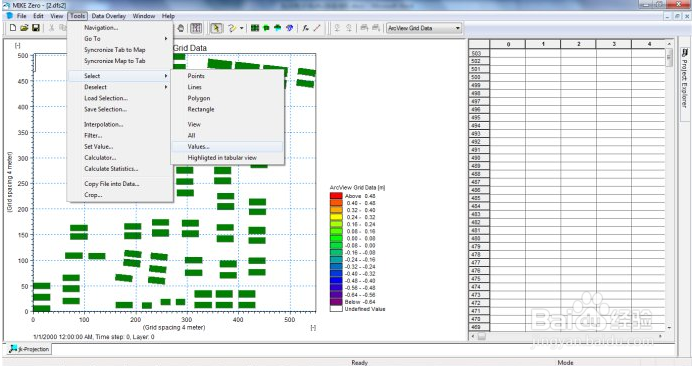Image resolution: width=692 pixels, height=366 pixels.
Task: Click the selected yellow pointer tool icon
Action: coord(216,28)
